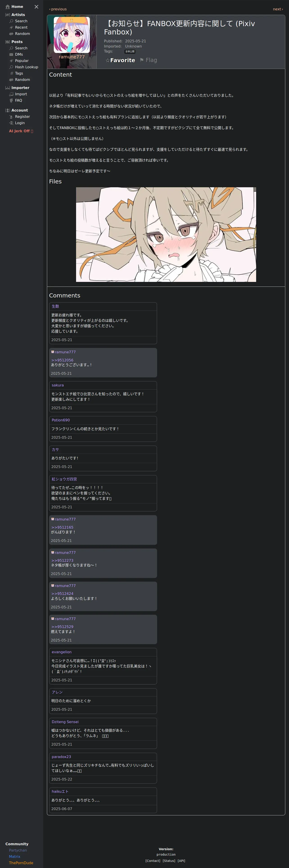This screenshot has height=868, width=289.
Task: Click the Account section header icon
Action: click(x=8, y=110)
